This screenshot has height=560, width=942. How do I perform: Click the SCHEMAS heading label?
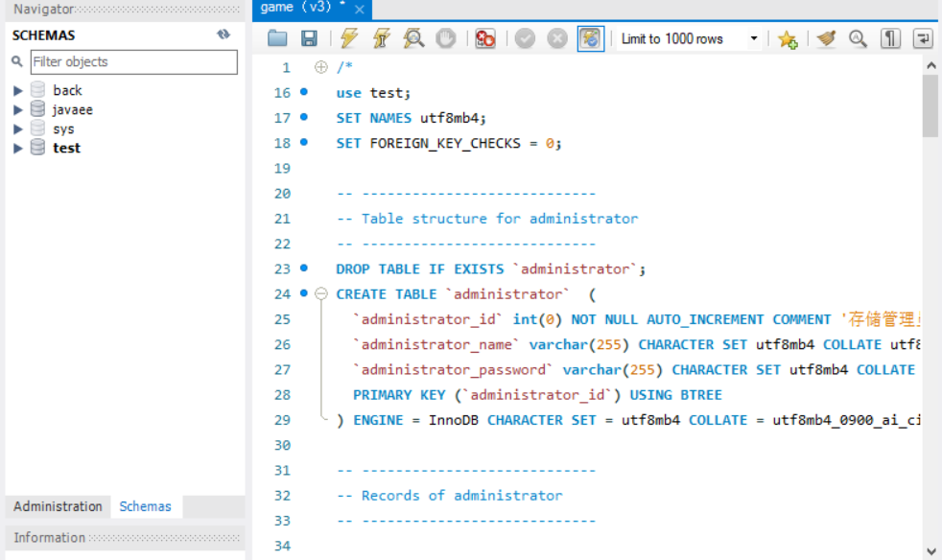(x=43, y=35)
